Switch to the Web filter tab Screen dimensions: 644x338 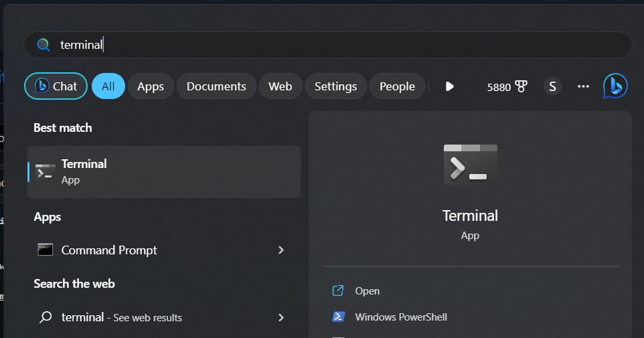coord(280,86)
